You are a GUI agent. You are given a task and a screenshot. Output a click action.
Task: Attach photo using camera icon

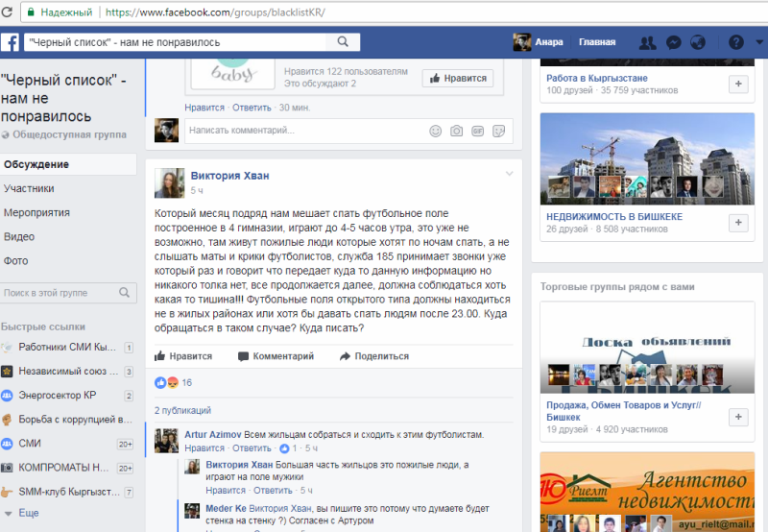[x=456, y=131]
